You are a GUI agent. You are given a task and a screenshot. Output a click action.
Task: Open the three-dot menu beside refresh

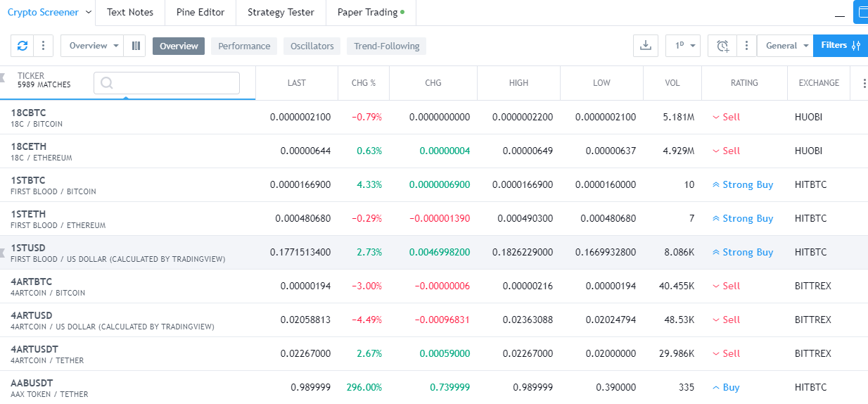tap(43, 46)
